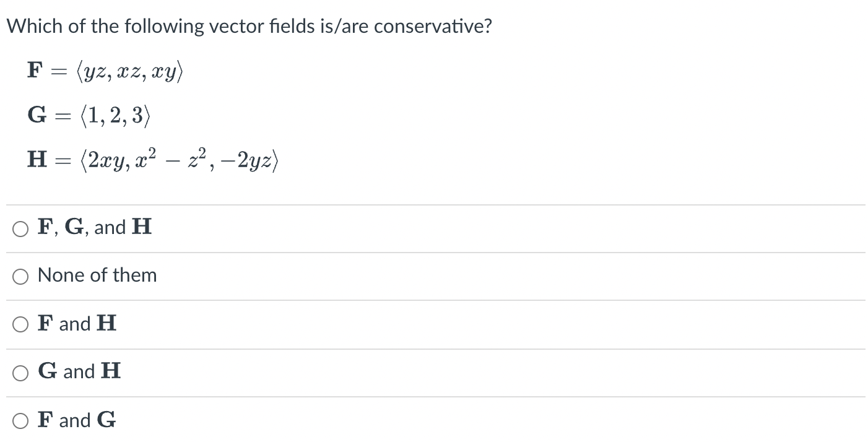The width and height of the screenshot is (868, 442).
Task: Click the "F and G" answer label
Action: coord(77,420)
